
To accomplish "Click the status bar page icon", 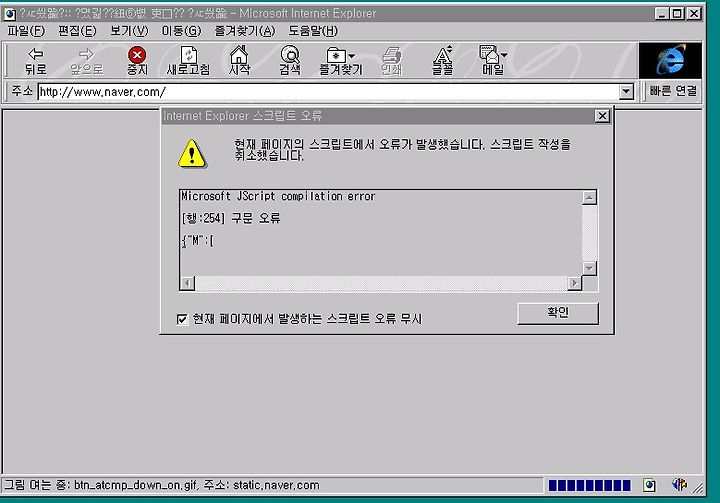I will coord(649,485).
